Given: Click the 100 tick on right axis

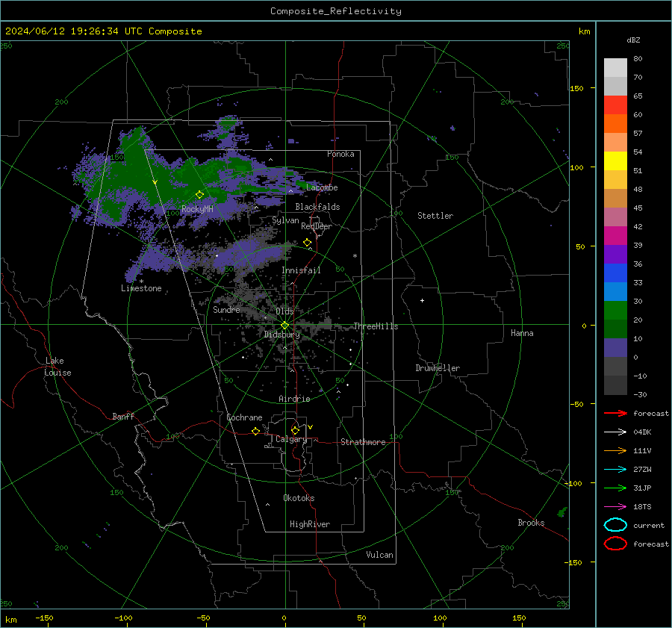Looking at the screenshot, I should pyautogui.click(x=576, y=167).
